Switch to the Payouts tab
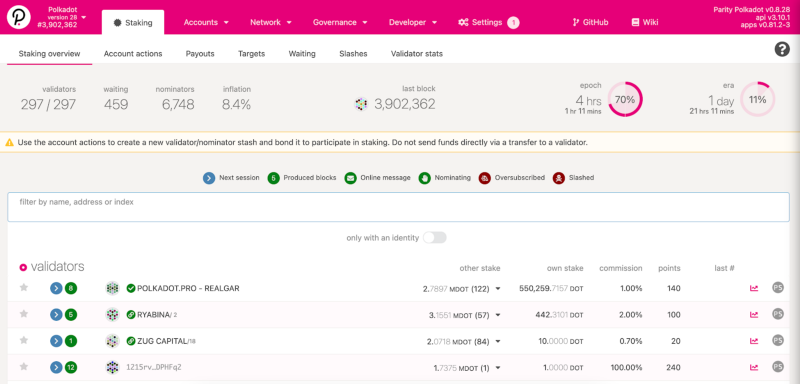The height and width of the screenshot is (384, 800). (200, 54)
